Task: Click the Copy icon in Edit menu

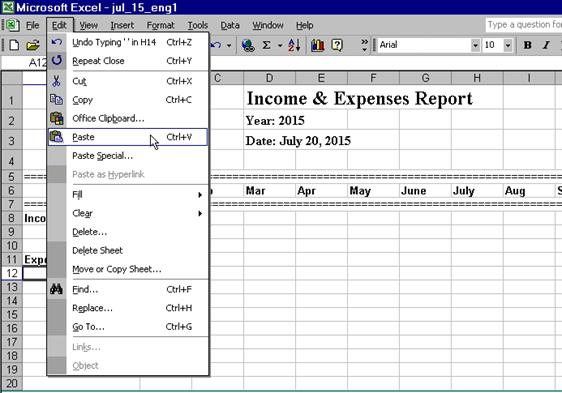Action: 56,100
